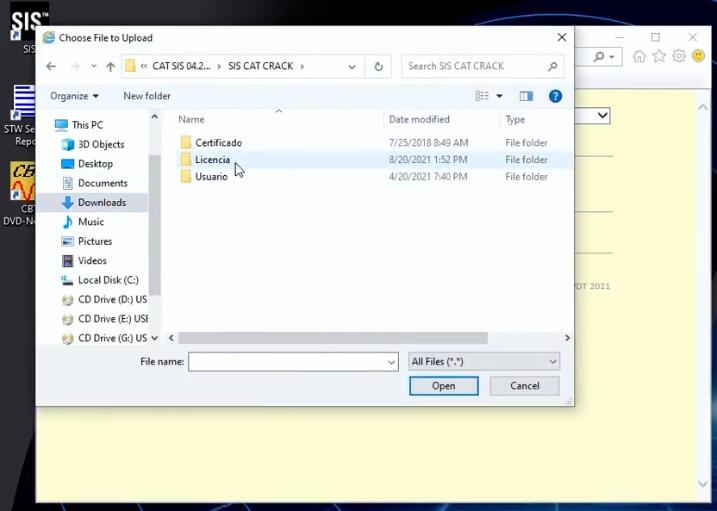The width and height of the screenshot is (717, 511).
Task: Click the navigation pane vertical scrollbar
Action: coord(155,225)
